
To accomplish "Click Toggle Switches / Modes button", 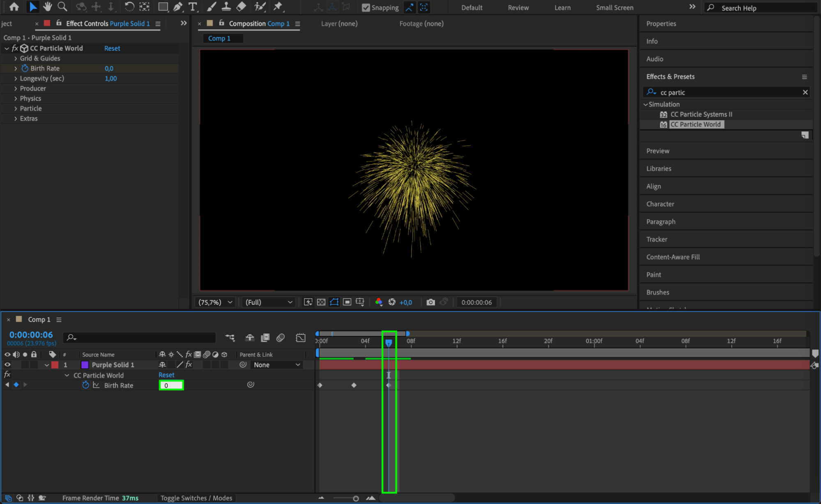I will pos(196,498).
